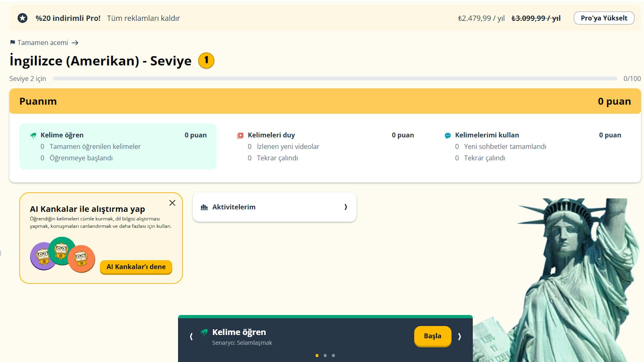The image size is (644, 362).
Task: Select the rocket icon next to Kelime öğren
Action: (33, 135)
